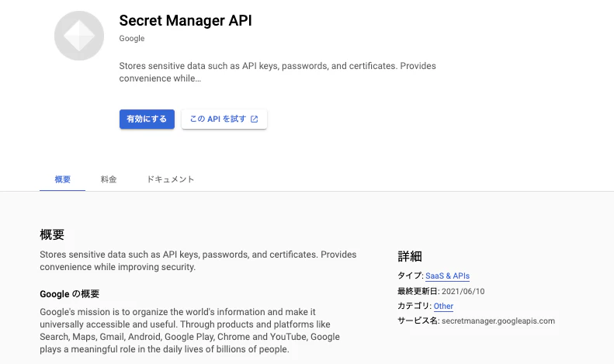Click the service name secretmanager.googleapis.com
The height and width of the screenshot is (364, 614).
pos(498,321)
